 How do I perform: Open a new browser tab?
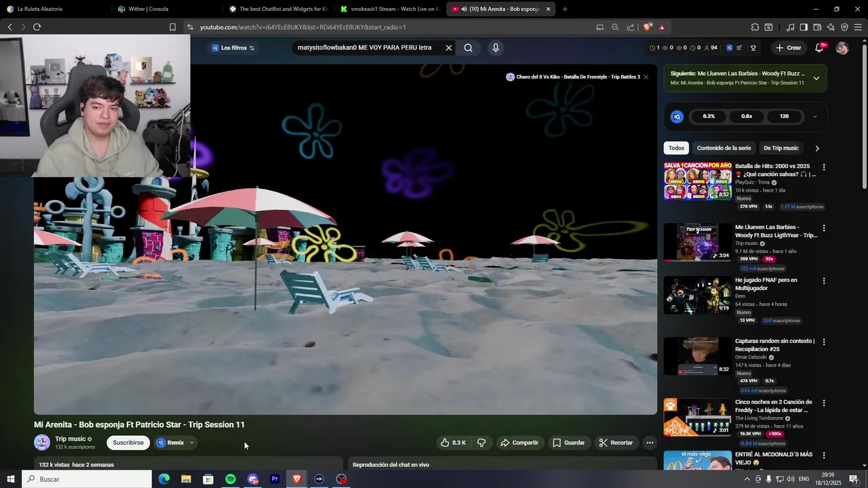pyautogui.click(x=565, y=9)
